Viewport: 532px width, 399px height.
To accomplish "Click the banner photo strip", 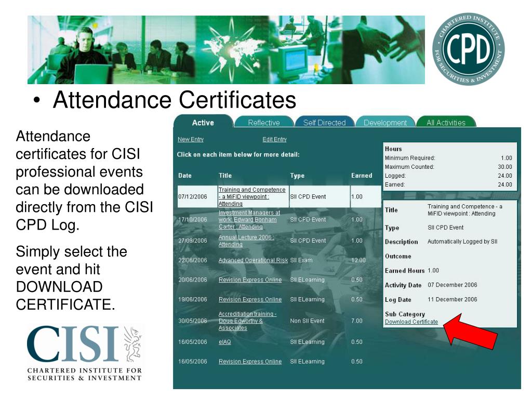I will coord(226,49).
